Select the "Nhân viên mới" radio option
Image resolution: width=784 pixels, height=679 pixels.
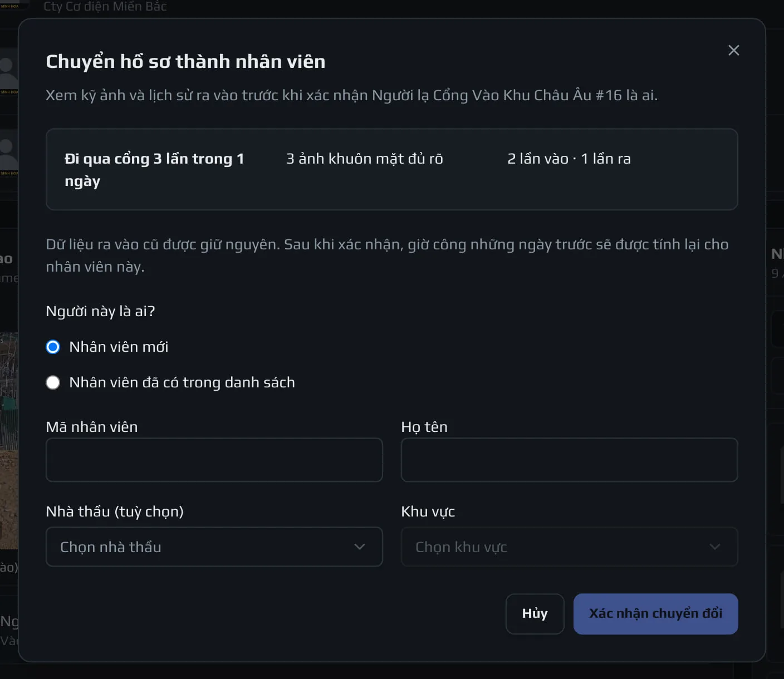53,347
